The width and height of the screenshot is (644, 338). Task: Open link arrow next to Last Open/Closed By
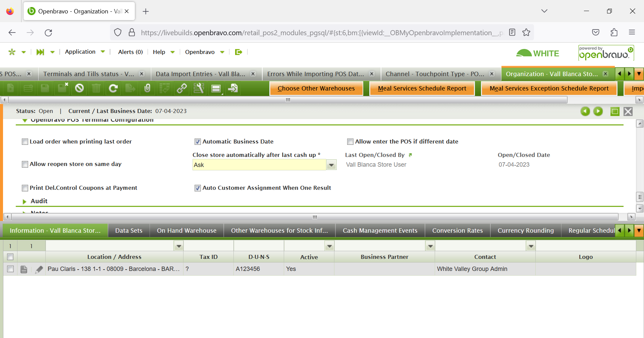(410, 155)
